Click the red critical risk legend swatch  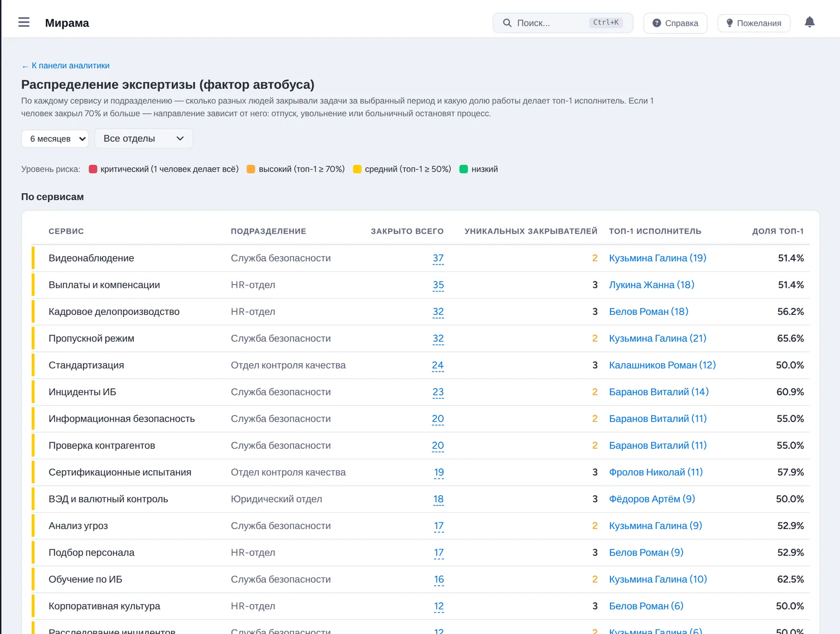coord(93,169)
